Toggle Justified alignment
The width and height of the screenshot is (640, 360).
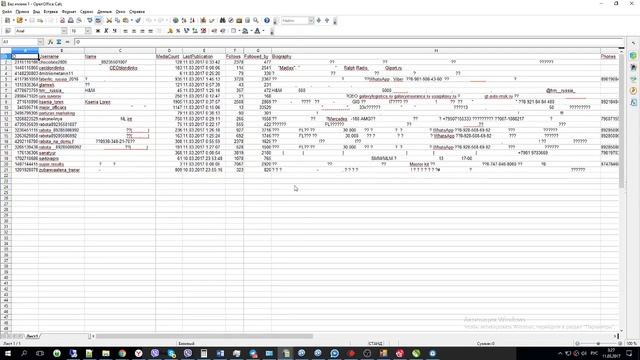point(151,31)
